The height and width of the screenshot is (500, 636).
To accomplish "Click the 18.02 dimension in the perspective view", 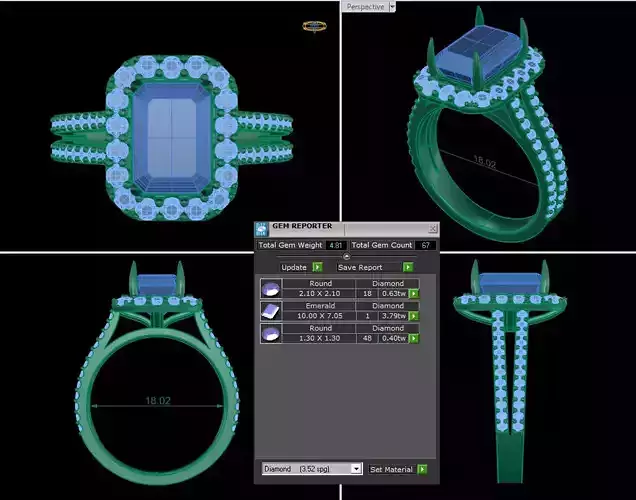I will [485, 161].
